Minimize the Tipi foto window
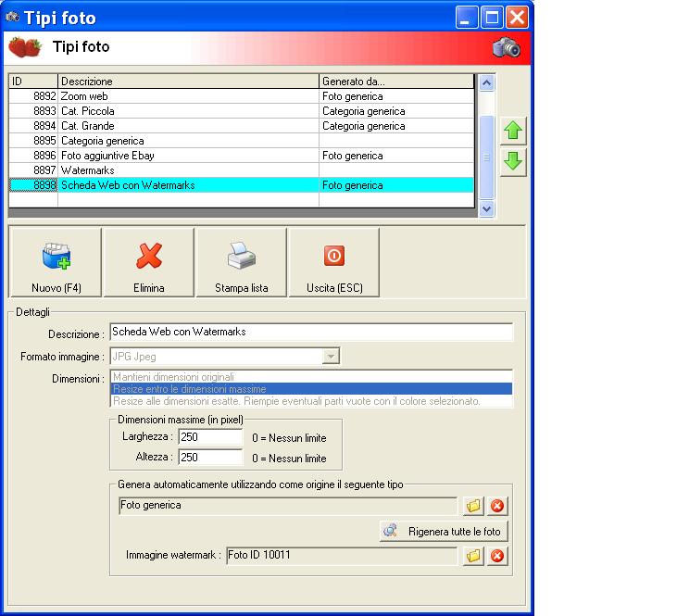The width and height of the screenshot is (677, 616). pos(466,18)
